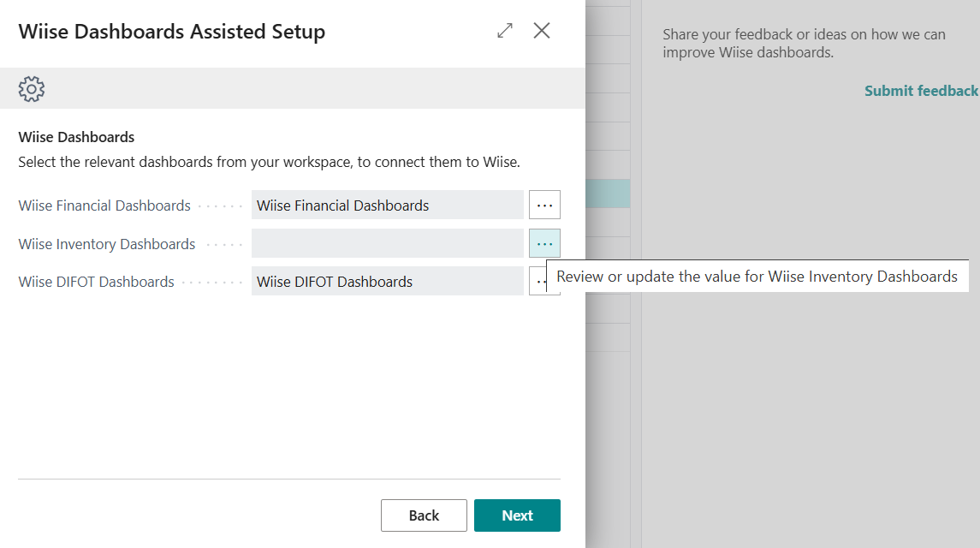Click the Wiise Financial Dashboards input field
This screenshot has height=548, width=980.
pos(388,205)
